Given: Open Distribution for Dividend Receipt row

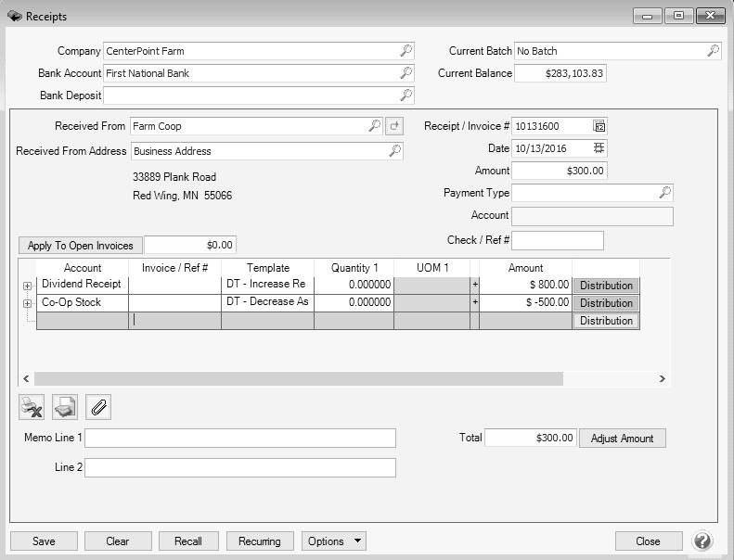Looking at the screenshot, I should click(x=606, y=286).
